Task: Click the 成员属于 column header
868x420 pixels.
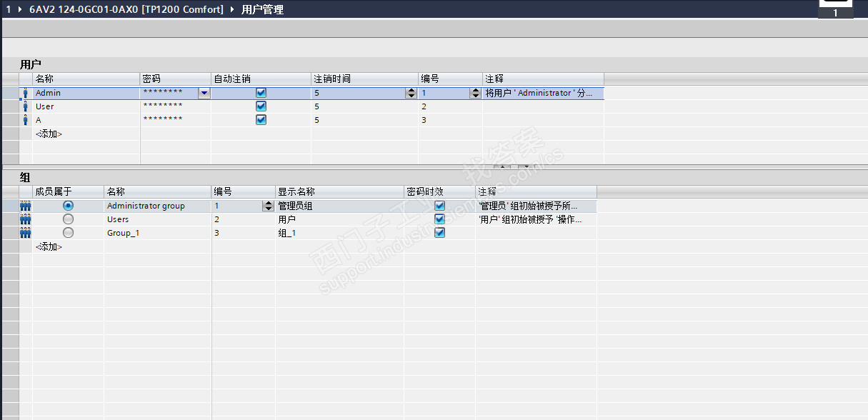Action: point(68,191)
